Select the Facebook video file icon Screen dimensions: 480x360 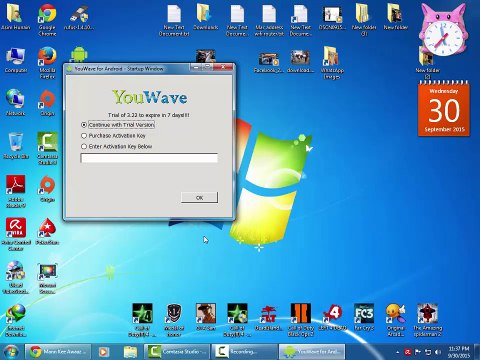click(x=269, y=62)
